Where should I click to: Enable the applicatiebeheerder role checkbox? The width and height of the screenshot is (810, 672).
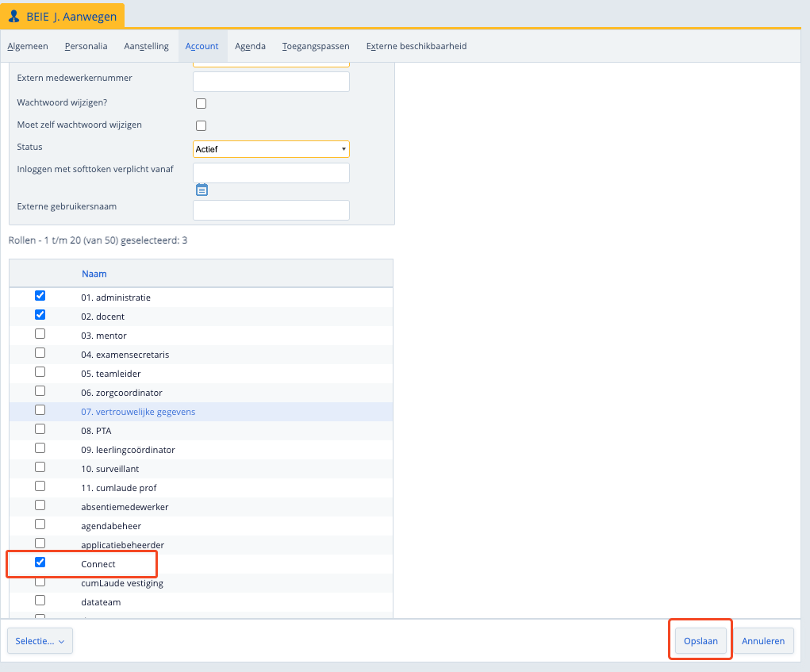coord(40,543)
